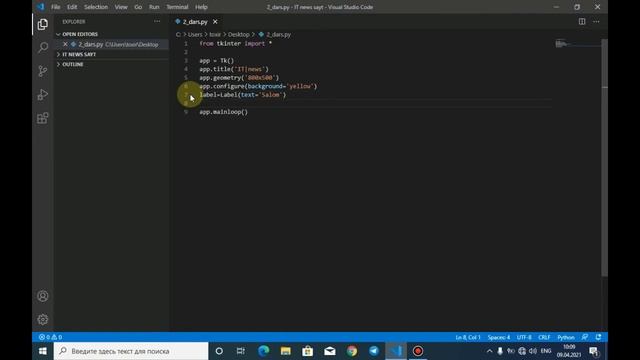
Task: Click the app.mainloop() code line
Action: tap(223, 112)
